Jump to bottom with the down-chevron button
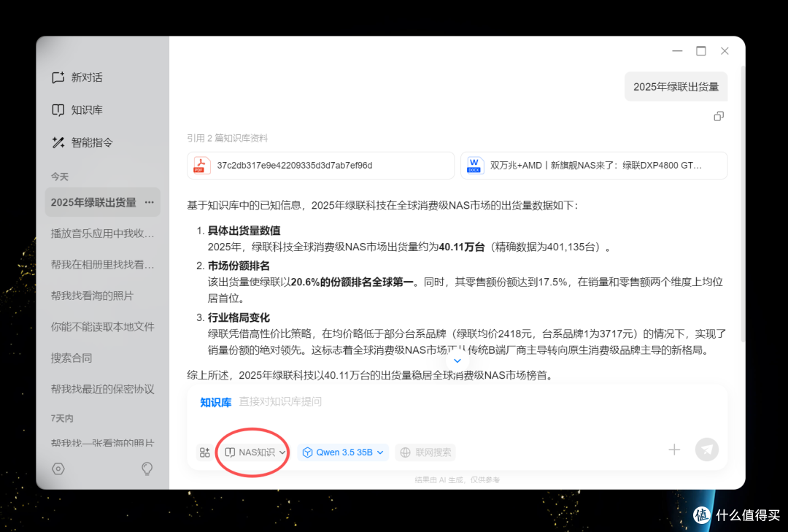The width and height of the screenshot is (788, 532). click(x=457, y=361)
